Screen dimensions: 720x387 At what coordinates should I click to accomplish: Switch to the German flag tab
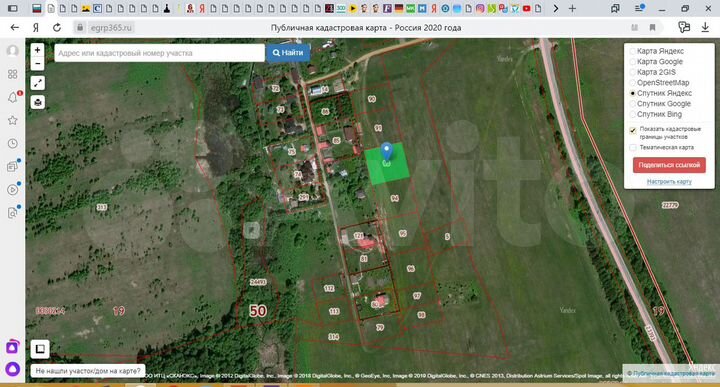(x=399, y=8)
